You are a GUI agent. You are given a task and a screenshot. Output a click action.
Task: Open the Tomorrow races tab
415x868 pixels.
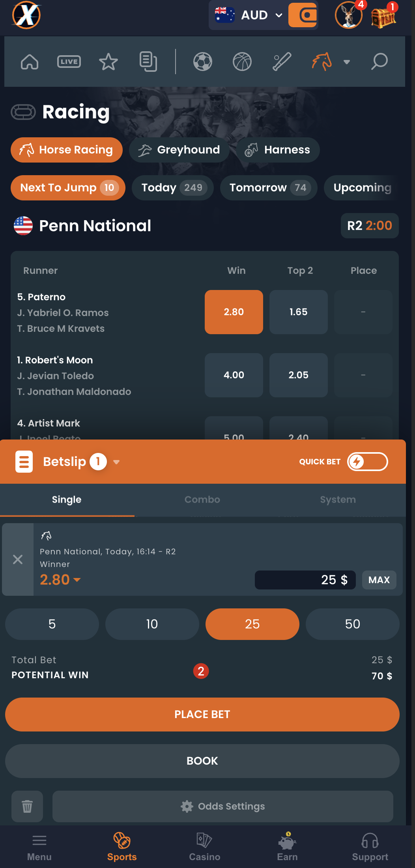(268, 188)
